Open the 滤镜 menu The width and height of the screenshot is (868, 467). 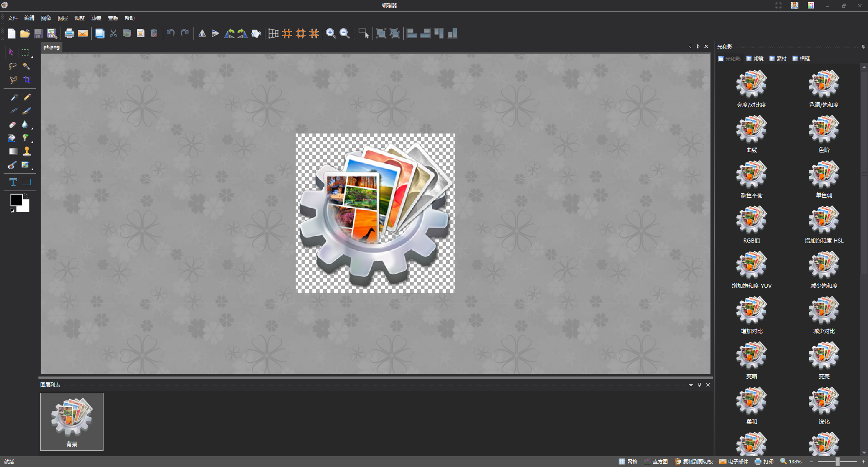click(96, 18)
